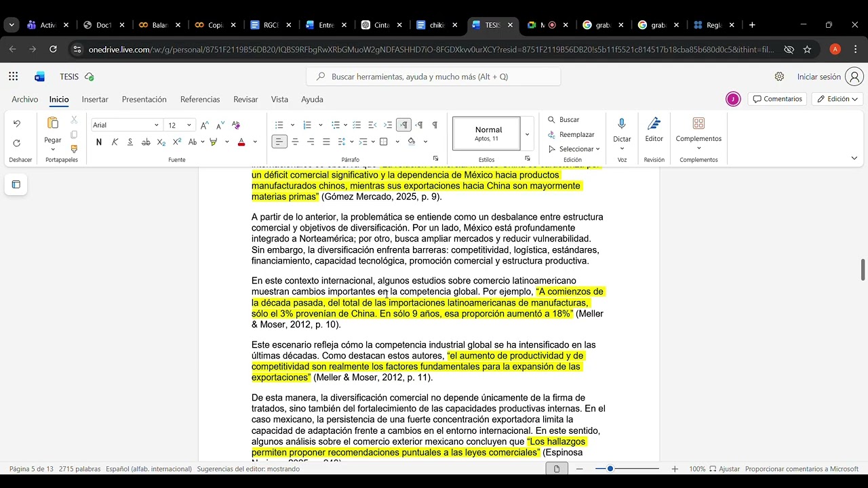Image resolution: width=868 pixels, height=488 pixels.
Task: Click the text highlight color marker
Action: click(x=214, y=142)
